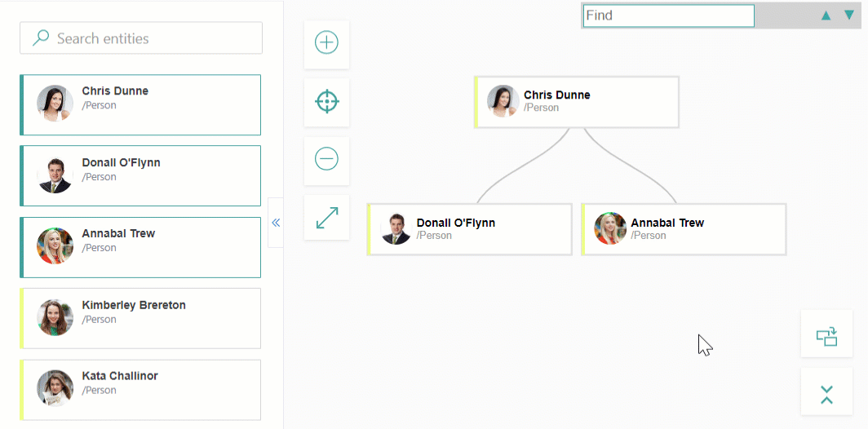868x429 pixels.
Task: Click the Find text box
Action: click(x=668, y=15)
